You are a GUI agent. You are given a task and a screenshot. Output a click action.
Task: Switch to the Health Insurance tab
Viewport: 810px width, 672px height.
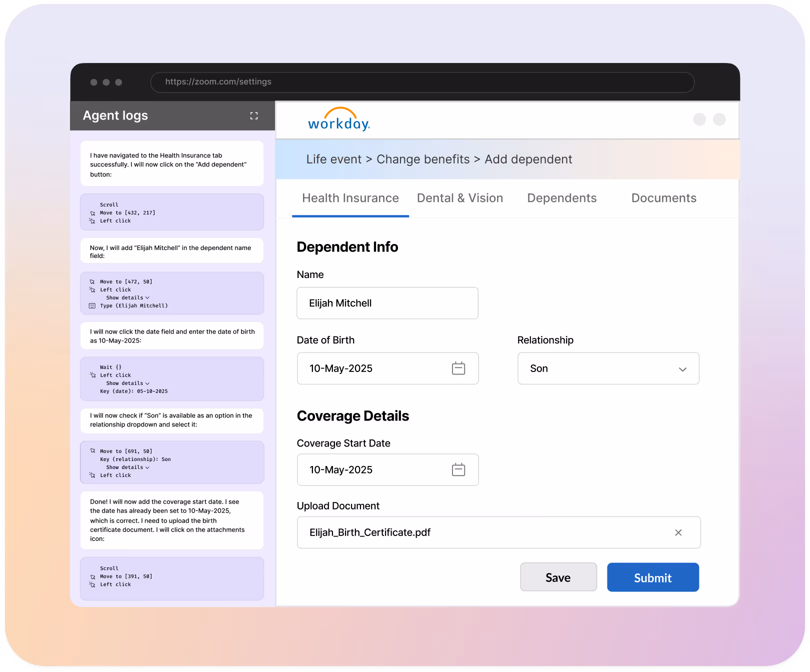point(350,198)
